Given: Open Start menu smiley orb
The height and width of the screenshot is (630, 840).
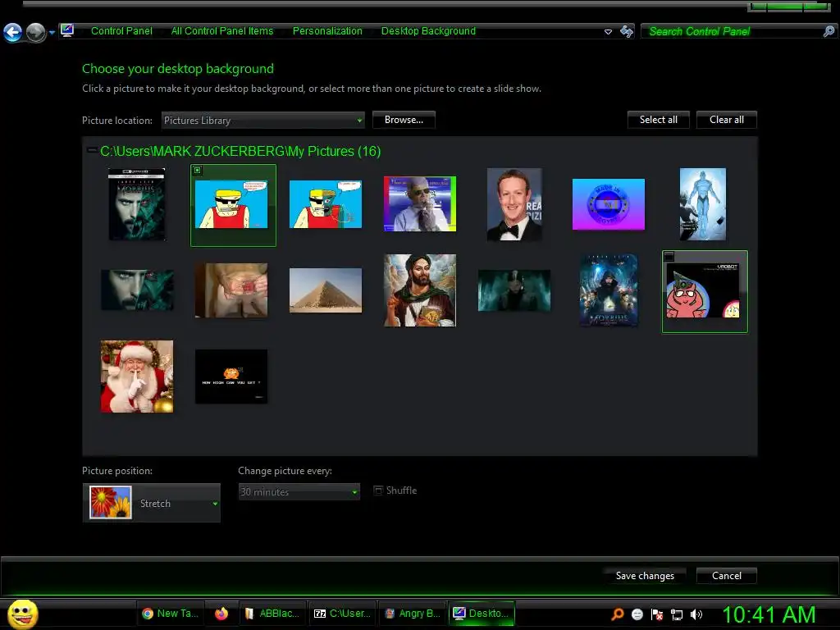Looking at the screenshot, I should (x=23, y=614).
